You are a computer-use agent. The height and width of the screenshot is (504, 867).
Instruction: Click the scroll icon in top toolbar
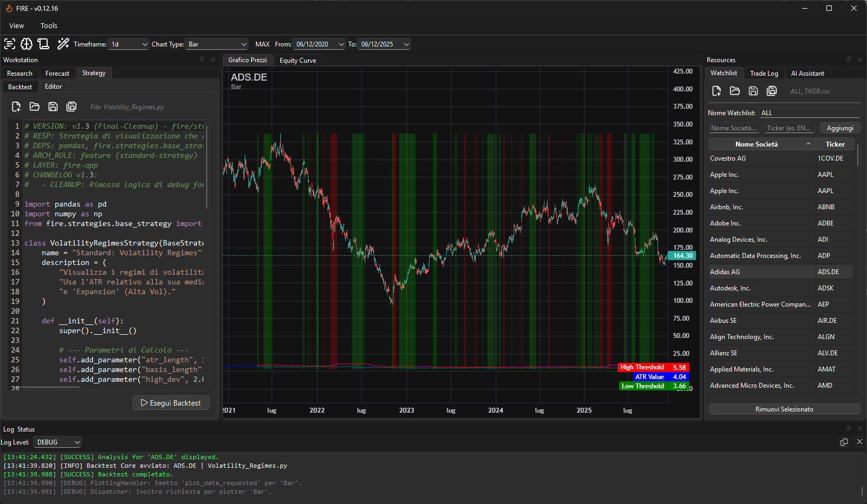[x=44, y=44]
